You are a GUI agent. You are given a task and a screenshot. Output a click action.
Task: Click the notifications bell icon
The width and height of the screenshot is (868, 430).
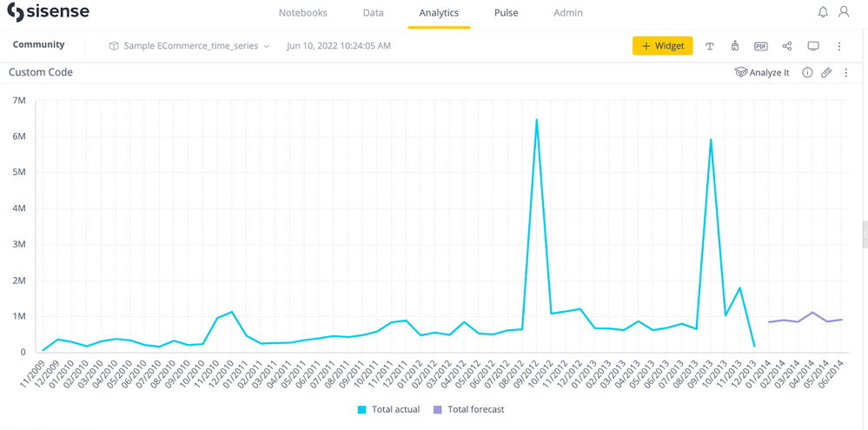click(x=823, y=12)
